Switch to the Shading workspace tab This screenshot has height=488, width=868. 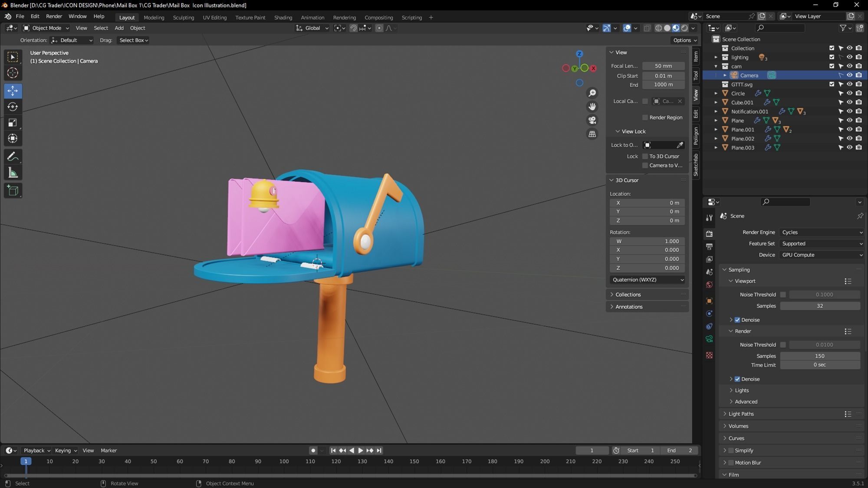click(283, 18)
